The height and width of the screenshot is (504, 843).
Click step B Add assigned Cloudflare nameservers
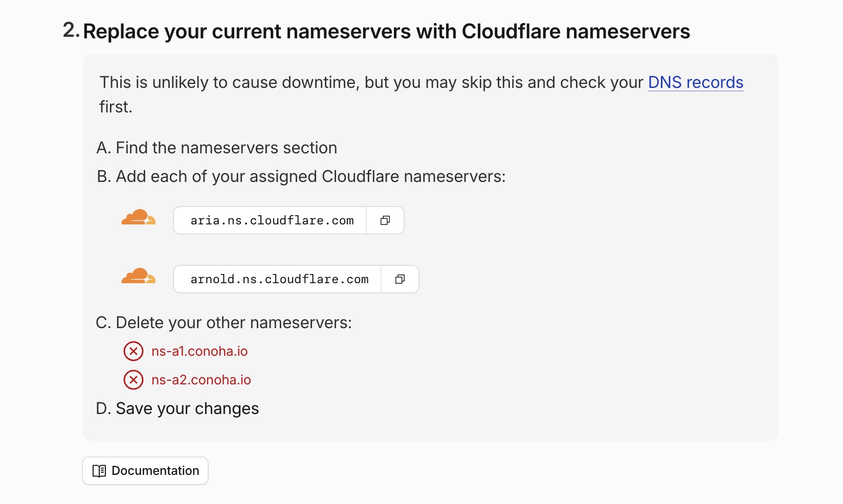[x=301, y=176]
